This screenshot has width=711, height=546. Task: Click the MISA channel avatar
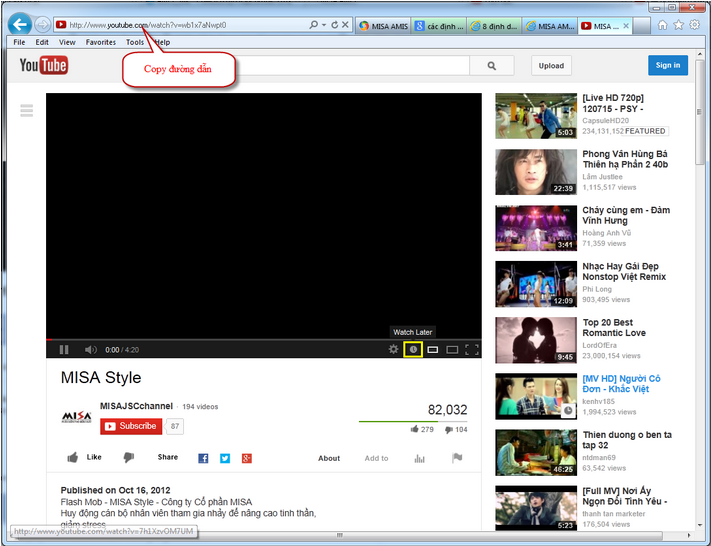(77, 417)
